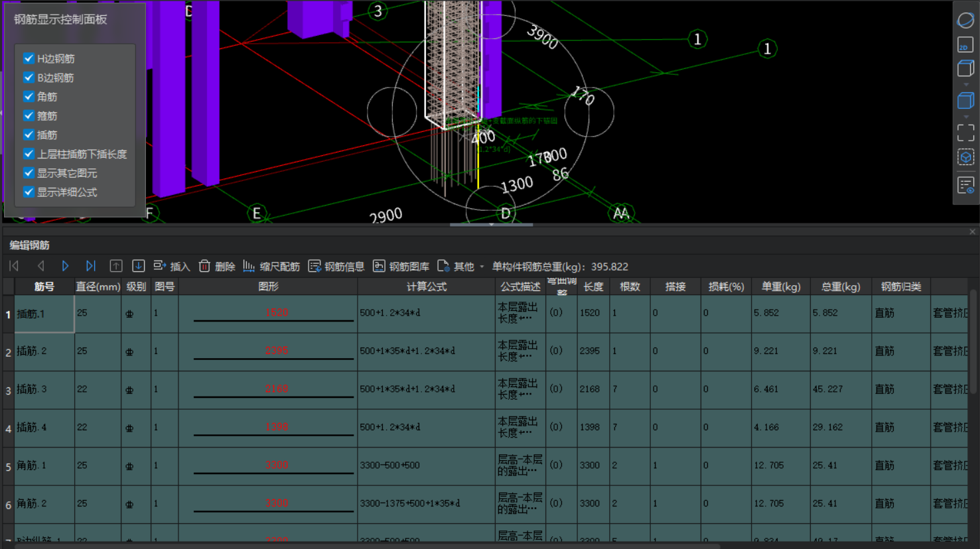Click total weight cell 29.162

841,428
